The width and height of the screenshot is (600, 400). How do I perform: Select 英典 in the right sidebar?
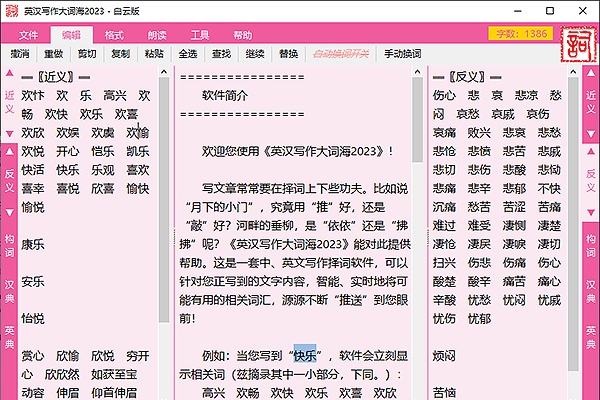point(591,337)
